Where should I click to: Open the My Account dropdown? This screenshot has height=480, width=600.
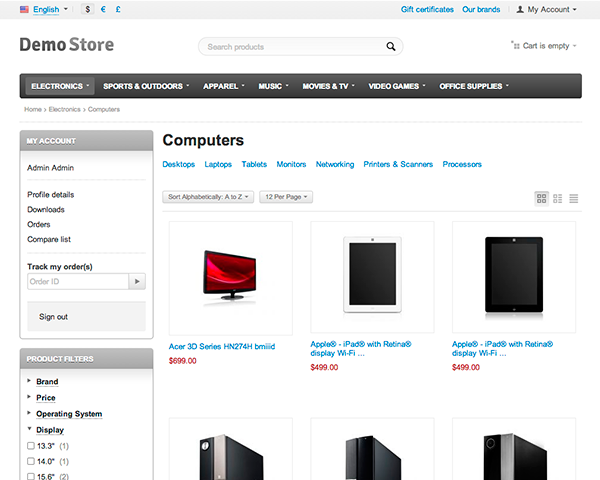click(552, 9)
